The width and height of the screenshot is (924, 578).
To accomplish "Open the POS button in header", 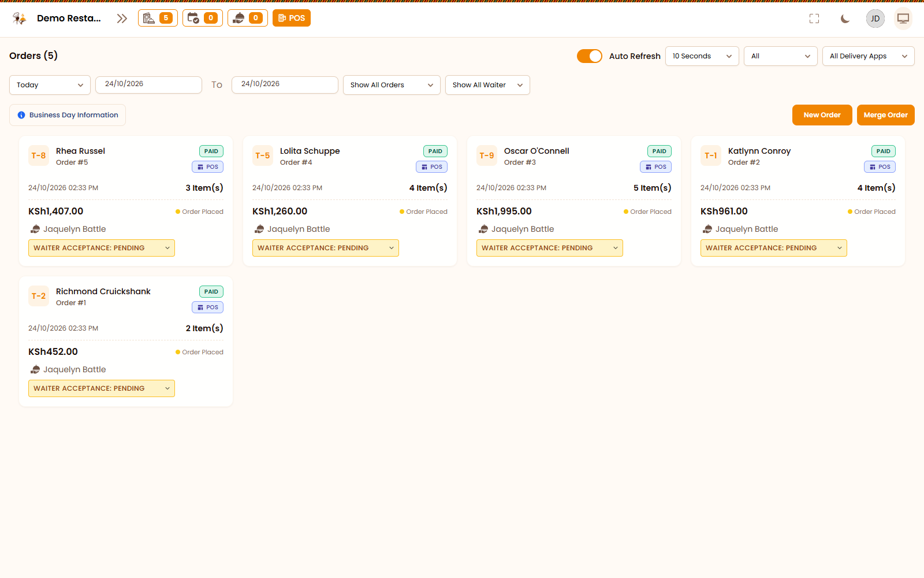I will click(x=292, y=18).
